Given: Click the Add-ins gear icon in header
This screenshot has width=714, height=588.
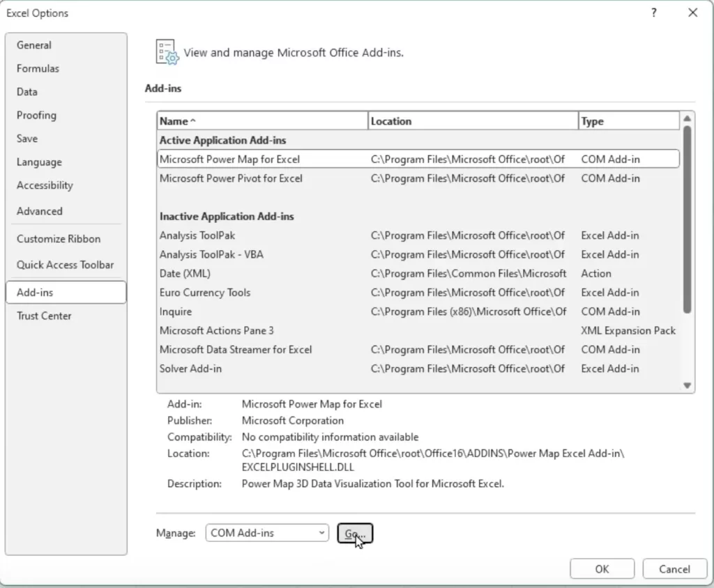Looking at the screenshot, I should [167, 52].
